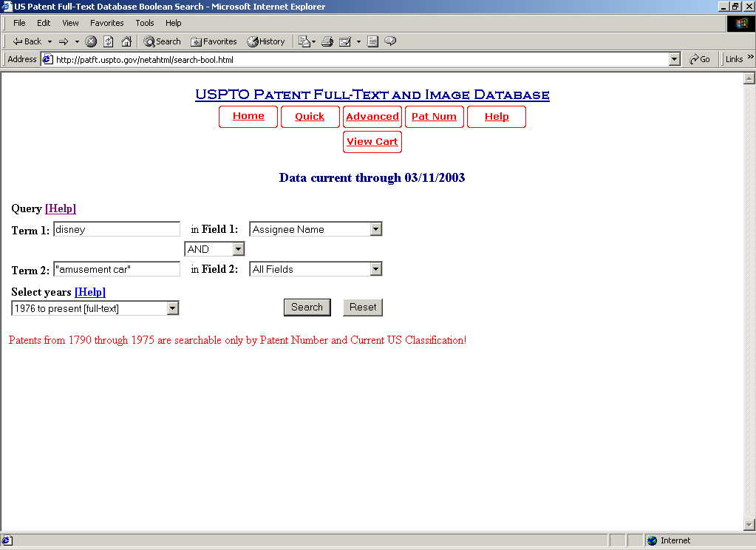This screenshot has width=756, height=550.
Task: Switch to Quick search page
Action: click(x=310, y=117)
